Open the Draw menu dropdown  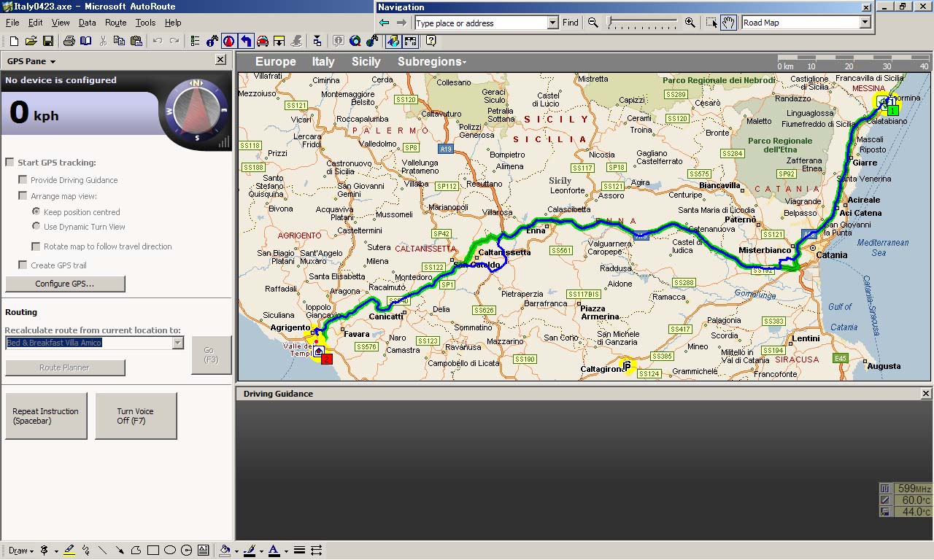[x=21, y=551]
